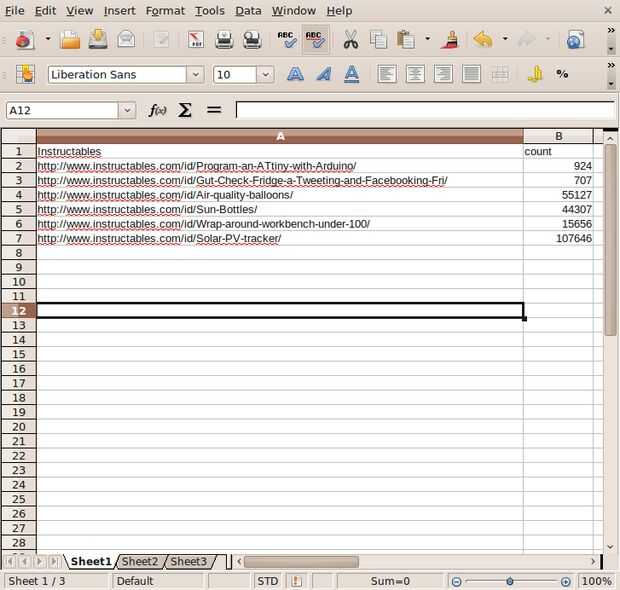Open the Styles and Formatting icon
The width and height of the screenshot is (620, 590).
pos(25,74)
